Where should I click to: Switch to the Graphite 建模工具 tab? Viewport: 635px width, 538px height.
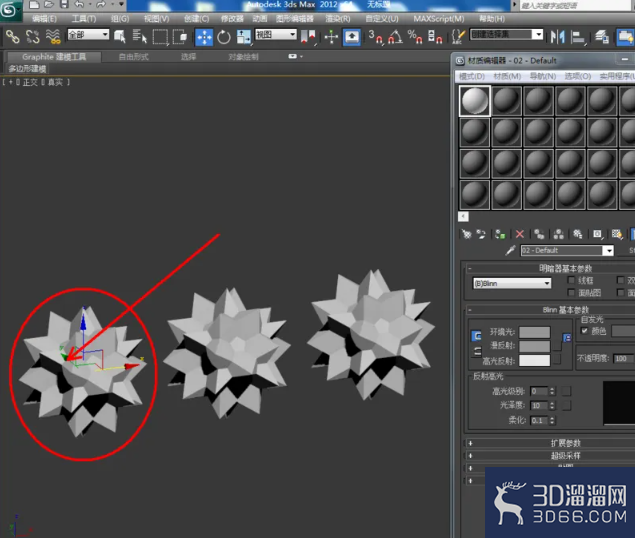[54, 57]
